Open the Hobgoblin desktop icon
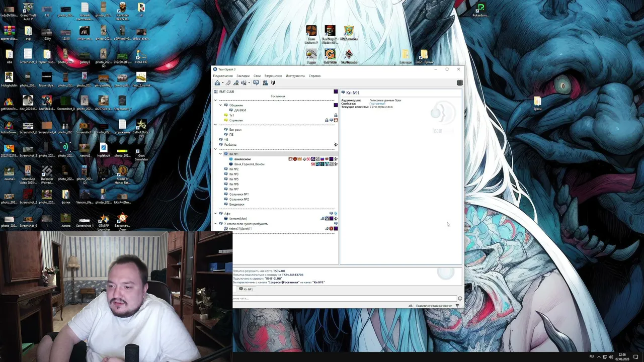Viewport: 644px width, 362px height. [9, 79]
